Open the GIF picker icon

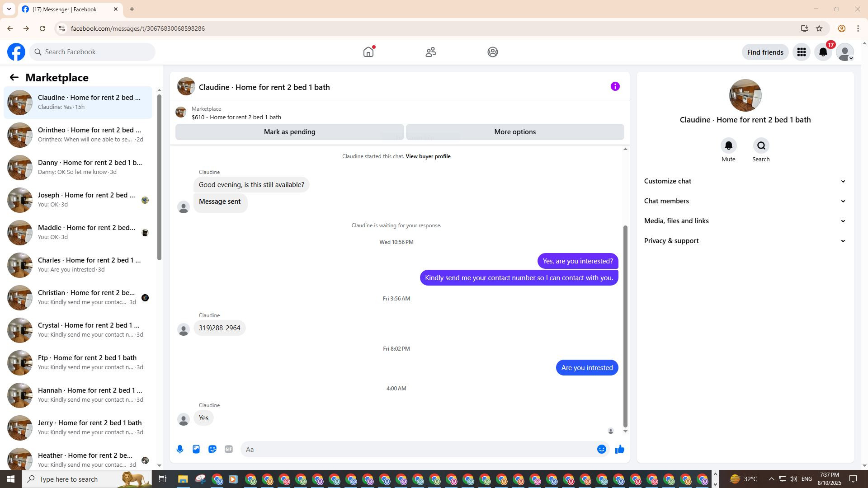click(x=229, y=449)
